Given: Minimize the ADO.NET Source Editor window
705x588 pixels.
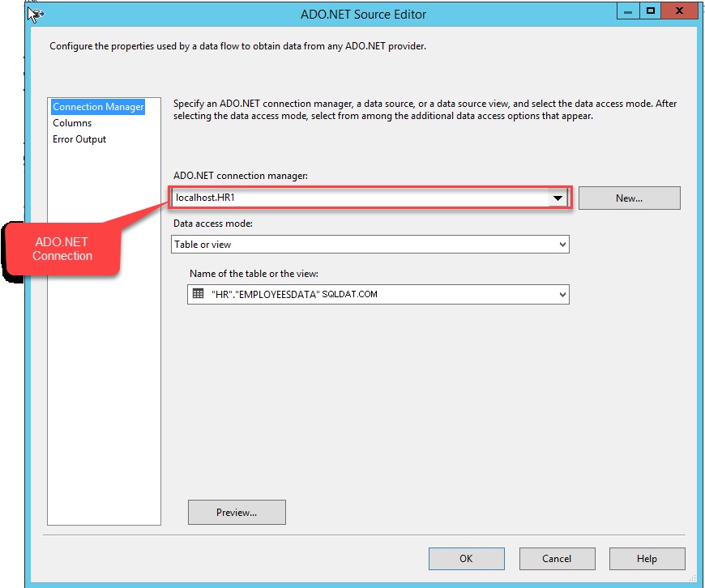Looking at the screenshot, I should pyautogui.click(x=628, y=11).
